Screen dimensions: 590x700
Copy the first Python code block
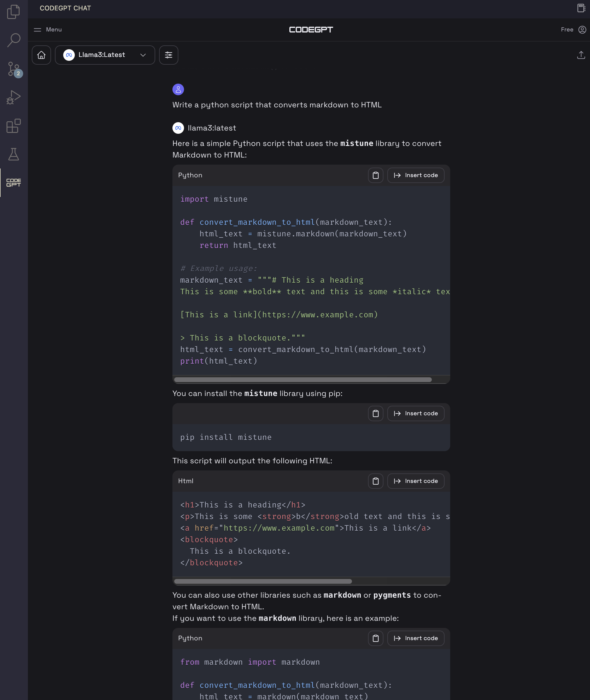376,175
